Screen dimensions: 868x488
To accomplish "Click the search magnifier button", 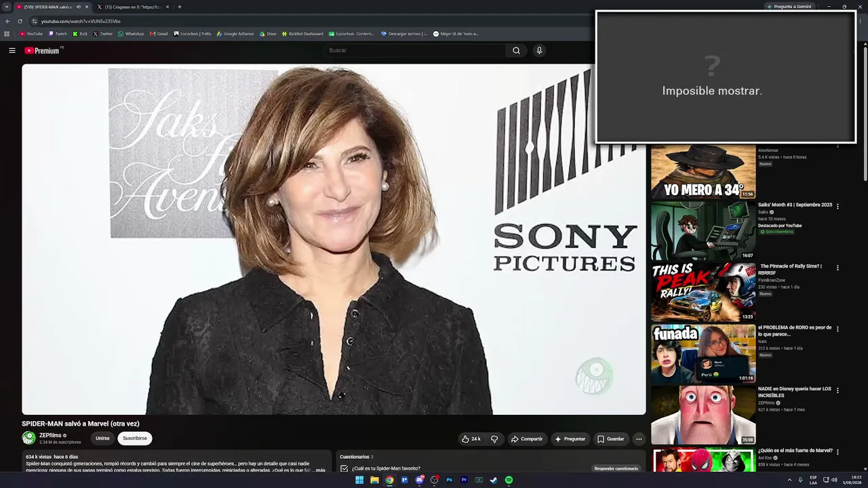I will [x=516, y=50].
